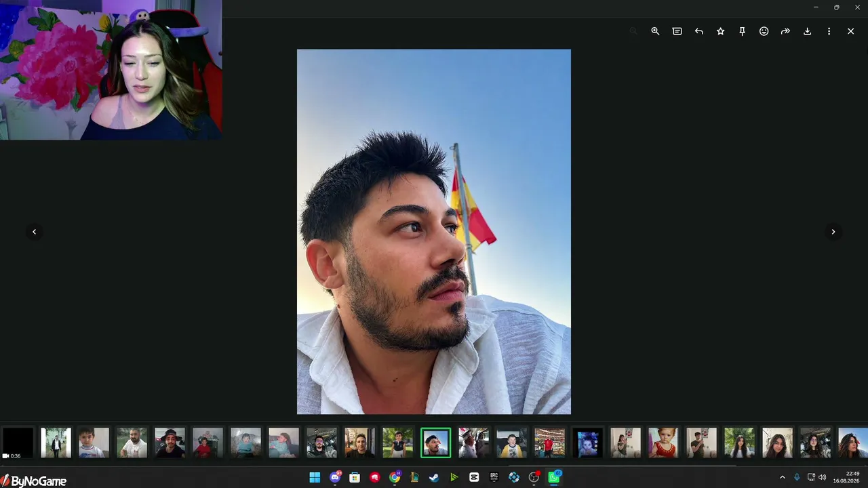
Task: Open the Windows Start menu
Action: [315, 477]
